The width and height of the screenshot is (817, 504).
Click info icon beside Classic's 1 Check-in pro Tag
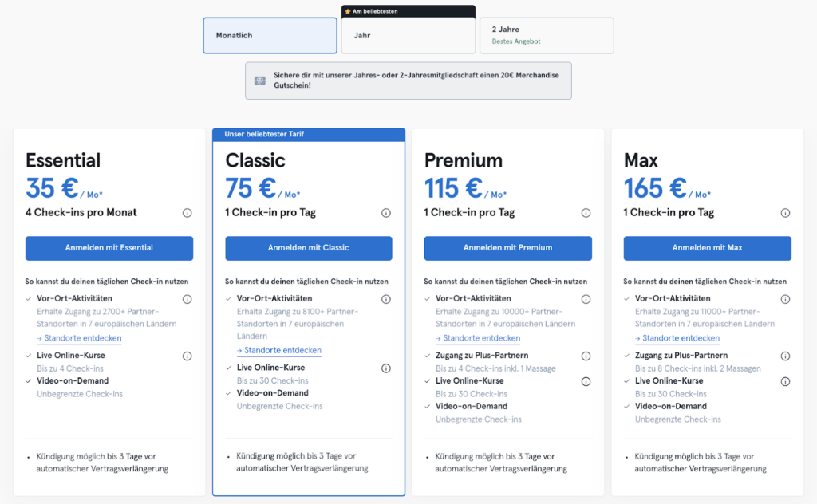(x=386, y=213)
